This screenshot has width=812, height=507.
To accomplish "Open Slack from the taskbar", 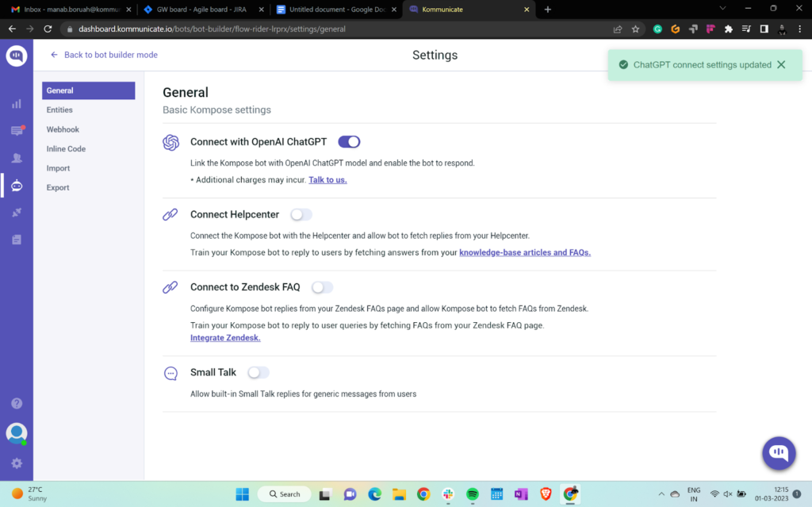I will coord(448,494).
